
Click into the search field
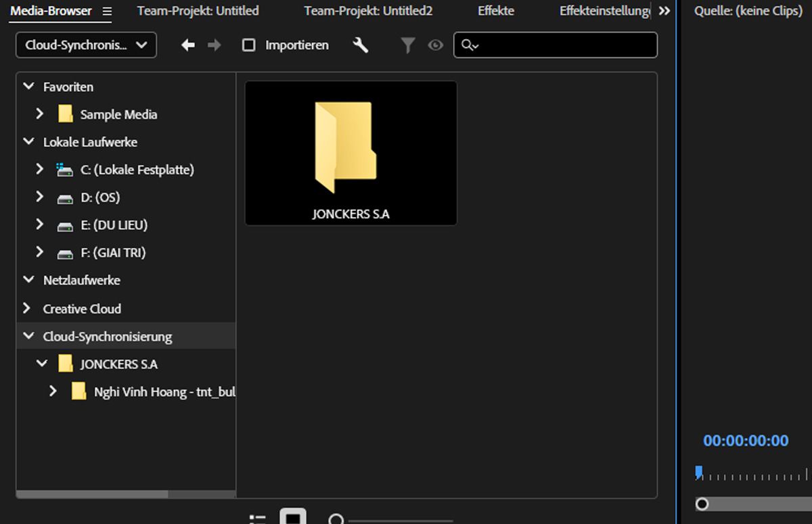click(x=556, y=45)
